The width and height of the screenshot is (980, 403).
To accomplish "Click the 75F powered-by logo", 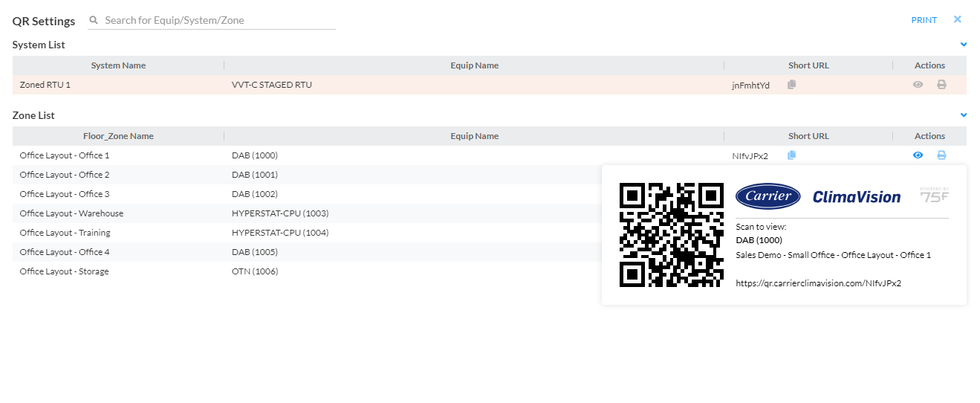I will pyautogui.click(x=934, y=196).
